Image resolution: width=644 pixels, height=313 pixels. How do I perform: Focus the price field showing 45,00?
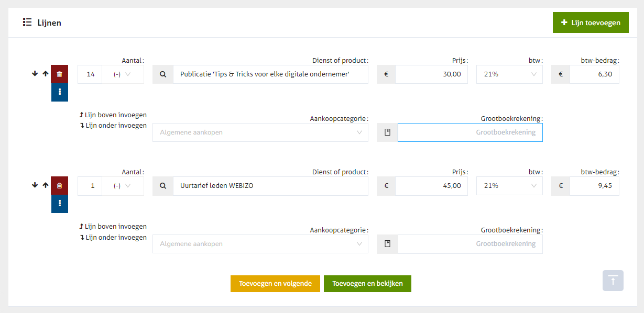pyautogui.click(x=431, y=186)
